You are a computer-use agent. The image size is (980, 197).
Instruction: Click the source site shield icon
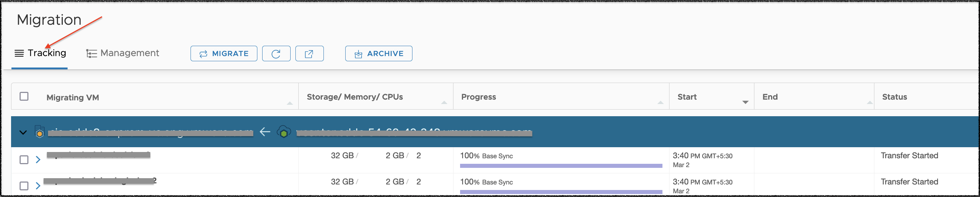point(40,132)
